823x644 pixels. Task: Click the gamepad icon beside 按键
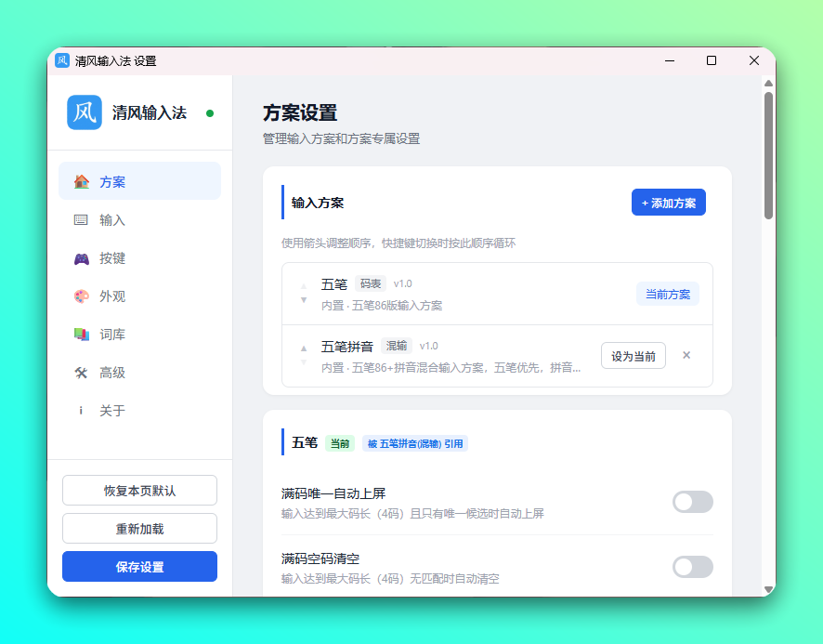tap(82, 258)
